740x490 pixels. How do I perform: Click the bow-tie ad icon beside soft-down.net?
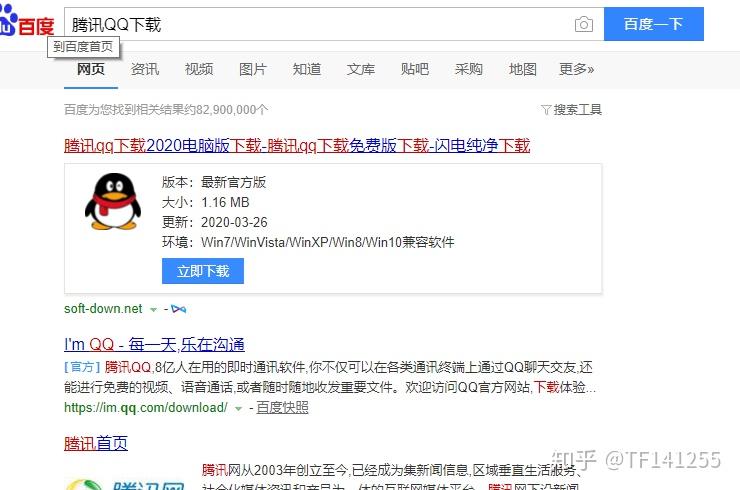click(179, 309)
